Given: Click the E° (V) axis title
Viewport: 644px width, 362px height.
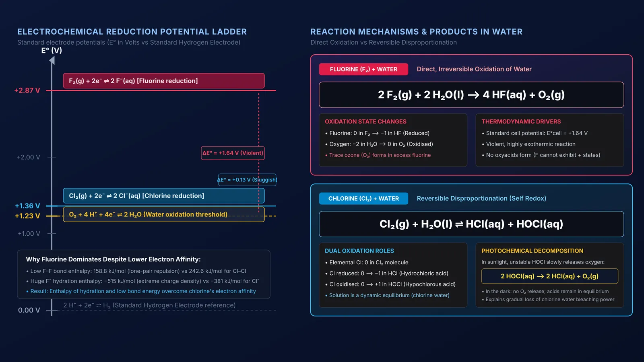Looking at the screenshot, I should coord(52,50).
